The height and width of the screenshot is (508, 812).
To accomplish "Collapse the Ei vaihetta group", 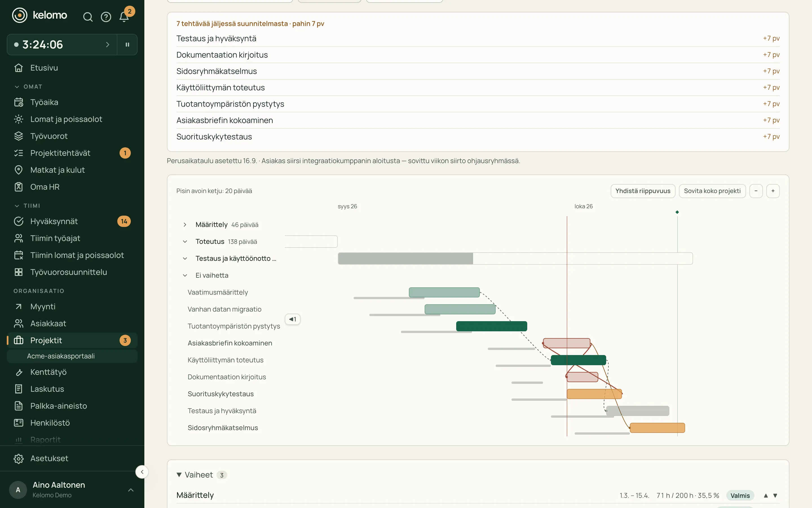I will [185, 275].
